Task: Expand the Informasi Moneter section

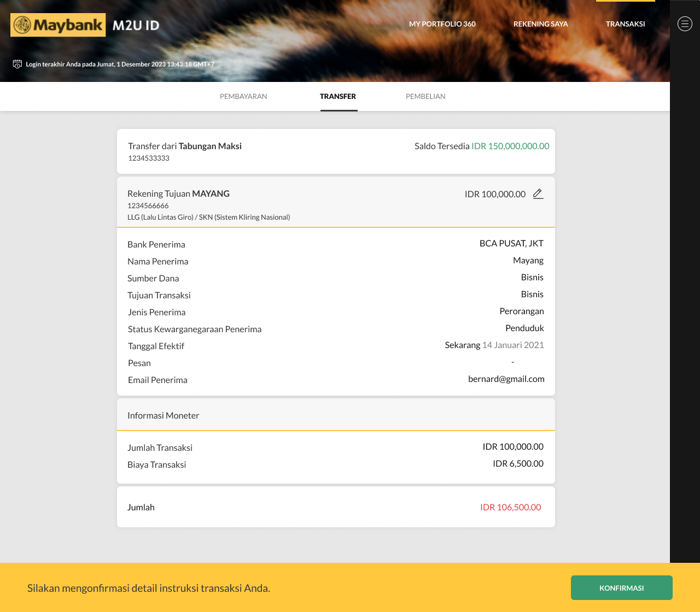Action: click(335, 415)
